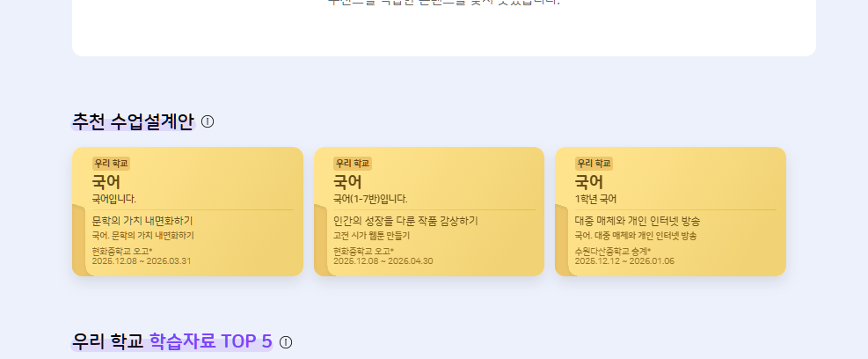
Task: Click 우리 학교 badge on 1학년 국어 card
Action: [x=594, y=163]
